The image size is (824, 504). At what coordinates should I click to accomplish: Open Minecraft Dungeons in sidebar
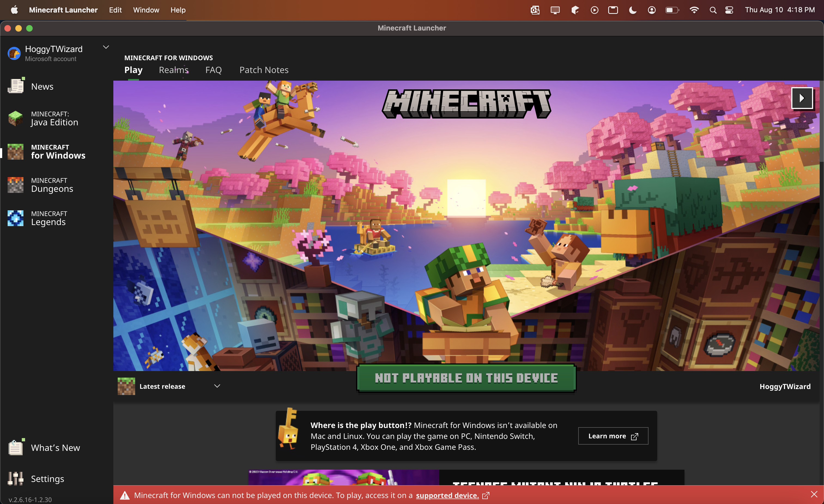(52, 185)
